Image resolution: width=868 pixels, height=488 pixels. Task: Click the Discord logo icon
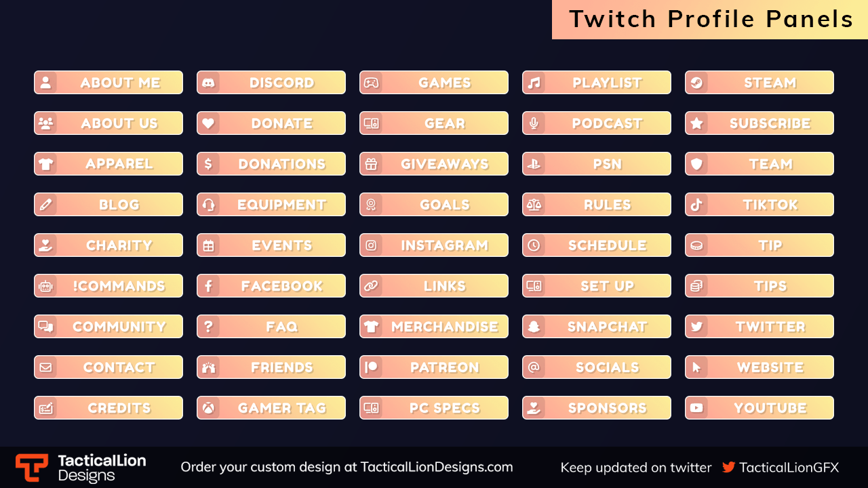coord(208,83)
